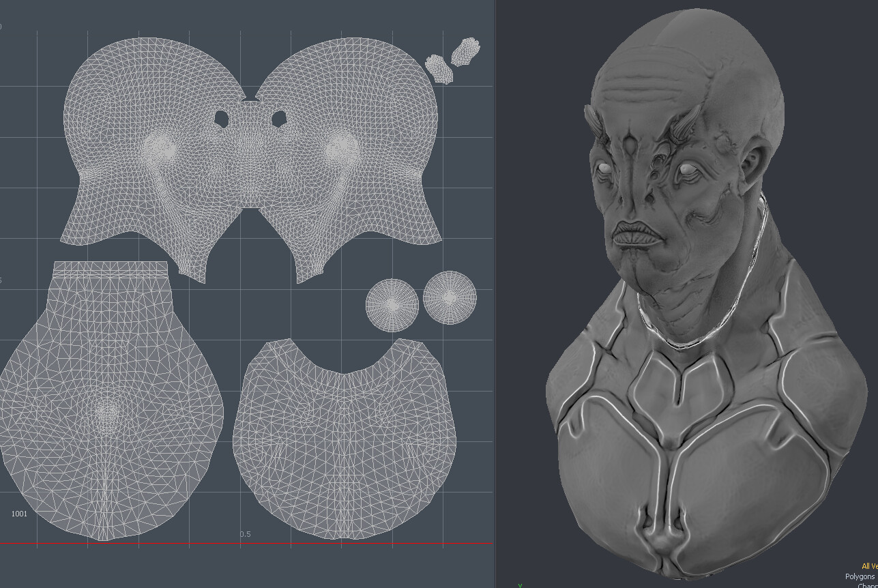Screen dimensions: 878x588
Task: Open the Channels item bottom right
Action: [866, 585]
